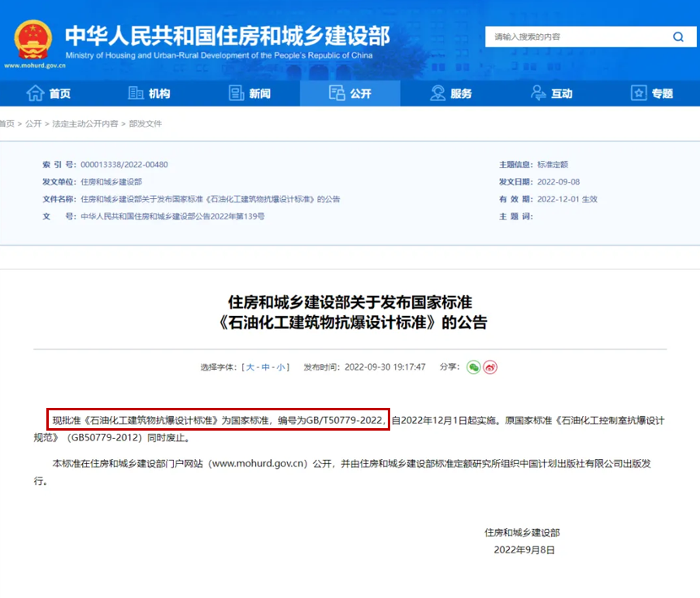Set font size to medium (中)
This screenshot has height=598, width=700.
coord(266,367)
